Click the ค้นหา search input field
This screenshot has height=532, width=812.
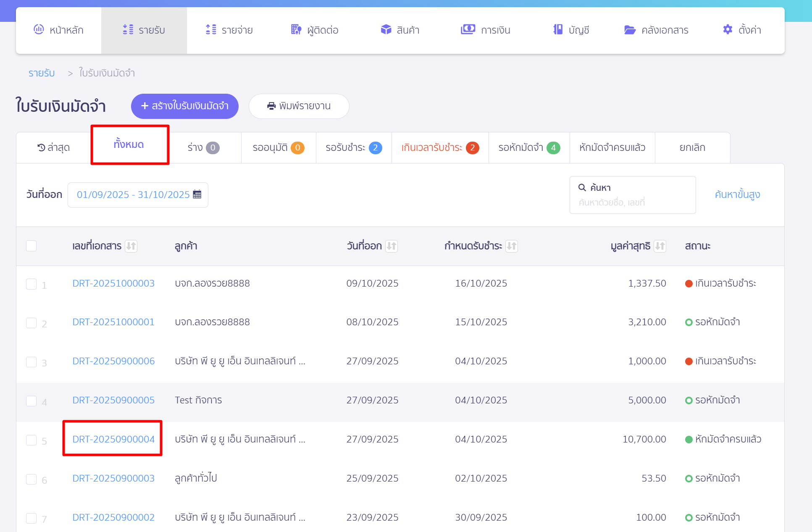(x=632, y=202)
